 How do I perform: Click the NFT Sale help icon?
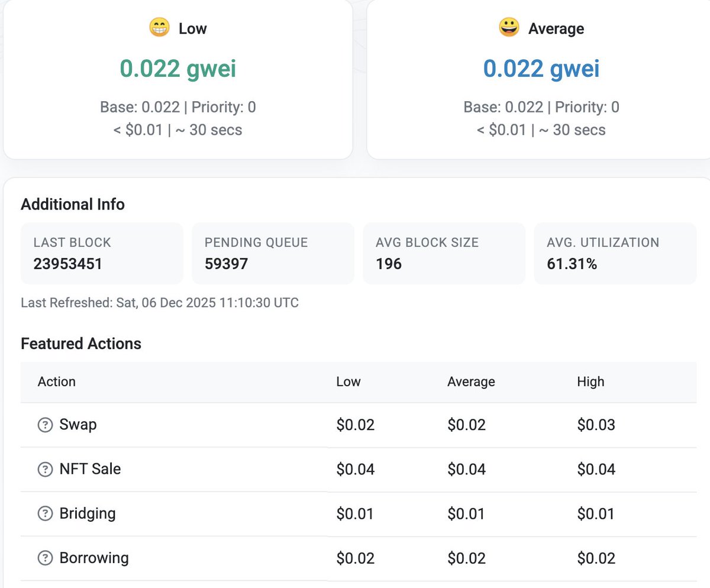point(45,469)
